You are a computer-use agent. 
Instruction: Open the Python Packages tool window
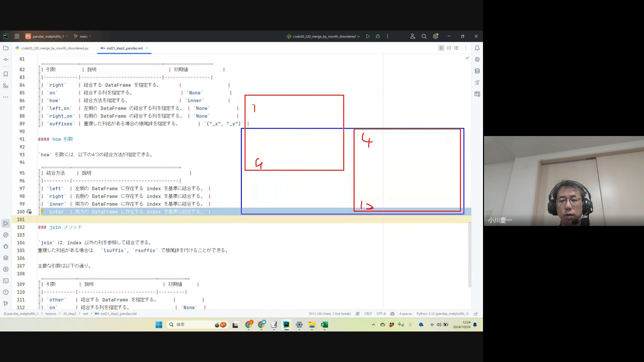pos(6,258)
